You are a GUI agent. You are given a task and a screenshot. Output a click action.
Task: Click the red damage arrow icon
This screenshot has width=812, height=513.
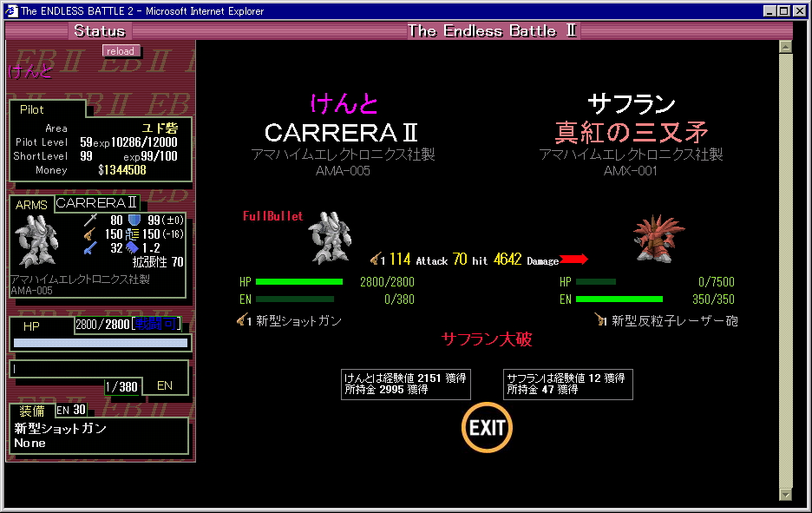point(573,260)
